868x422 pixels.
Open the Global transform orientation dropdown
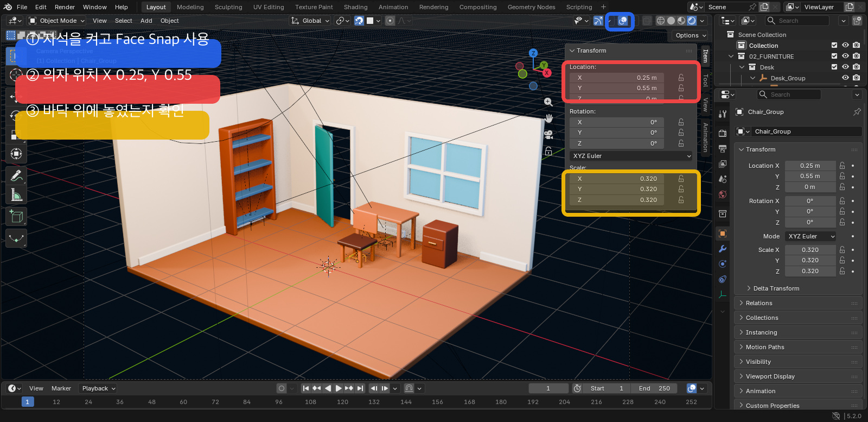(311, 21)
